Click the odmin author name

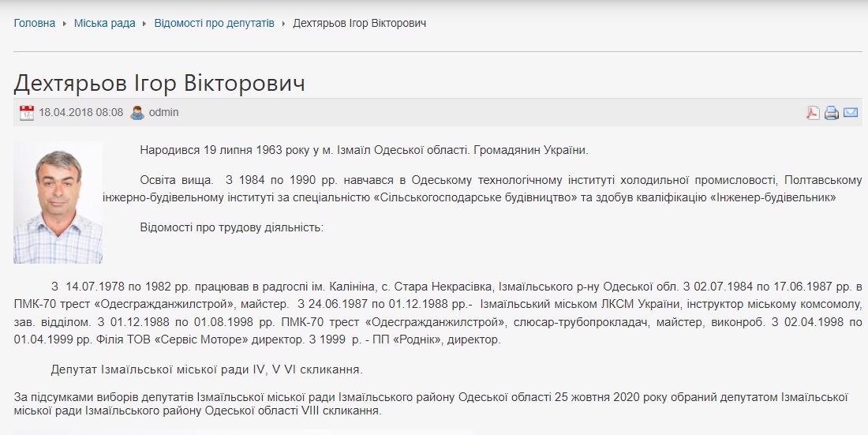coord(164,112)
